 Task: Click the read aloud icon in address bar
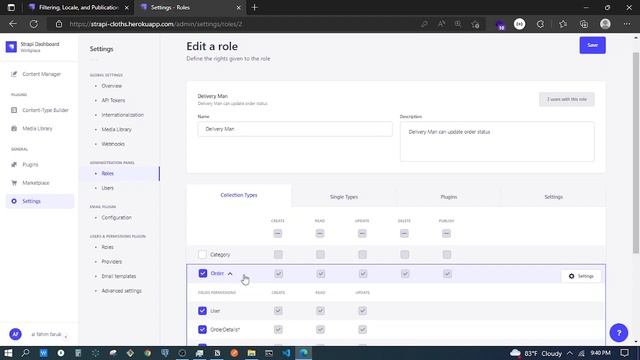(441, 24)
